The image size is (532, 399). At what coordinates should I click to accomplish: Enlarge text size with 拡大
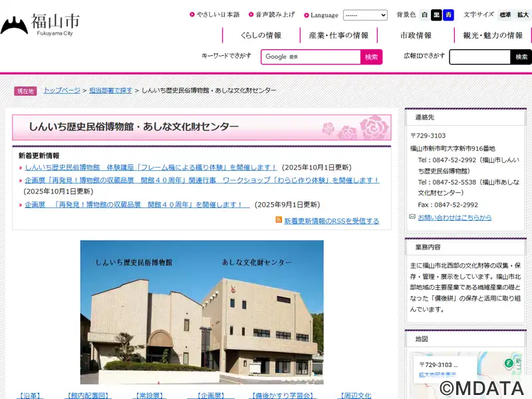[523, 15]
